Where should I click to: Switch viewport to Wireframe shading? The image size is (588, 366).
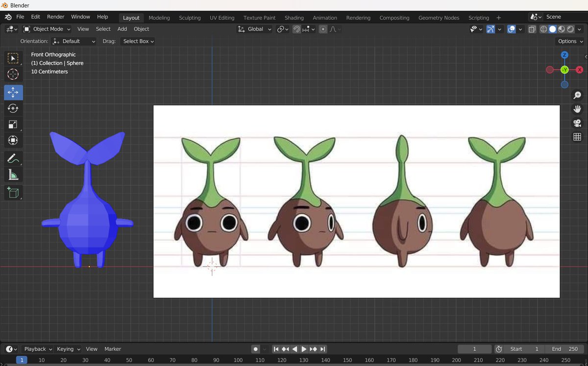coord(543,29)
